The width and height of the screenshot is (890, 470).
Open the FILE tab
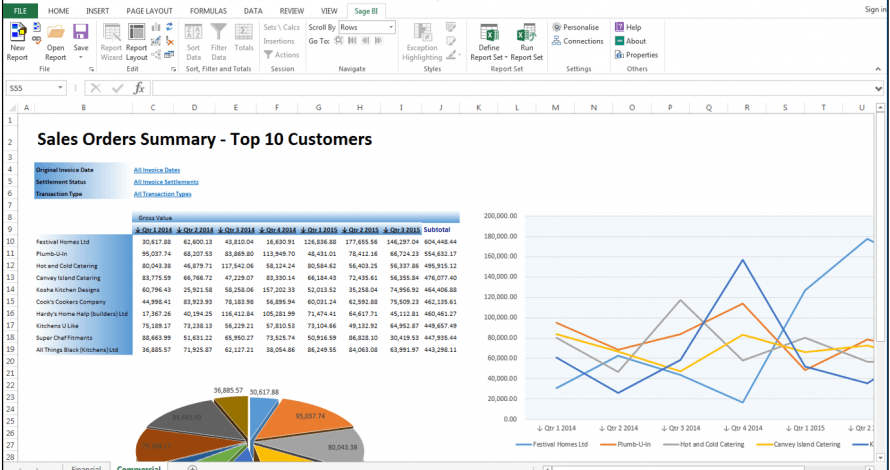pos(20,11)
